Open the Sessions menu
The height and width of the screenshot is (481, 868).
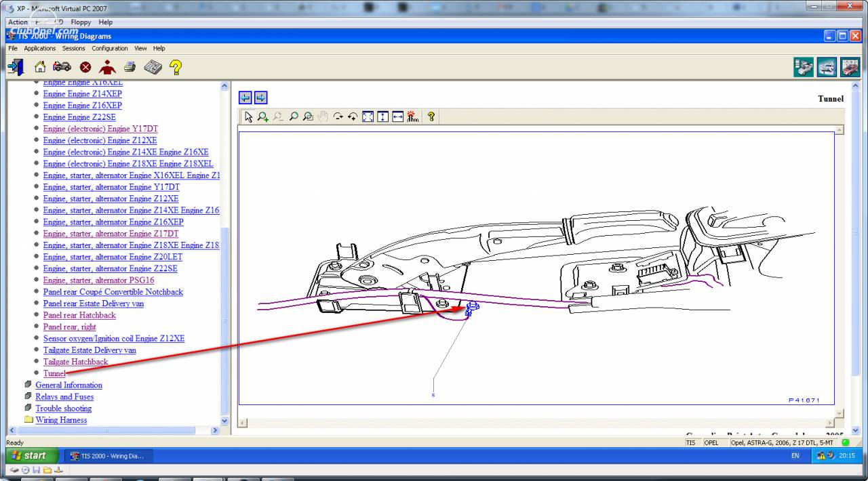(74, 48)
